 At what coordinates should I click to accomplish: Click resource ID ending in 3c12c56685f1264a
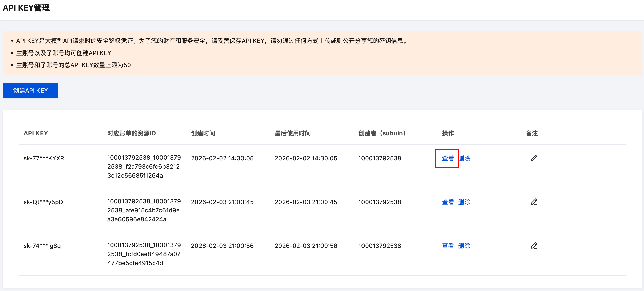tap(144, 166)
